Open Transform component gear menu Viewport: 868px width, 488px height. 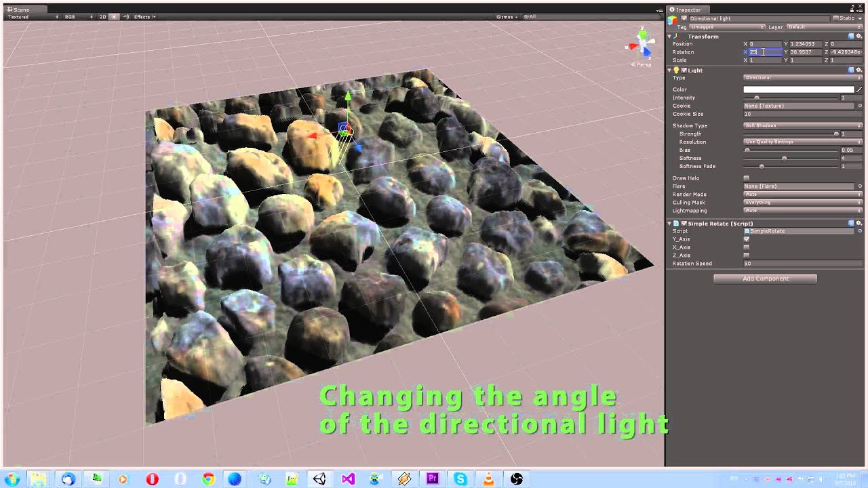pyautogui.click(x=859, y=36)
